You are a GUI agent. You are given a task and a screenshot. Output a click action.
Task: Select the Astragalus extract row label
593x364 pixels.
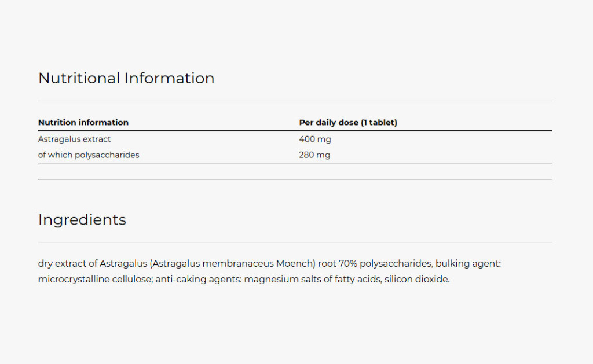75,139
